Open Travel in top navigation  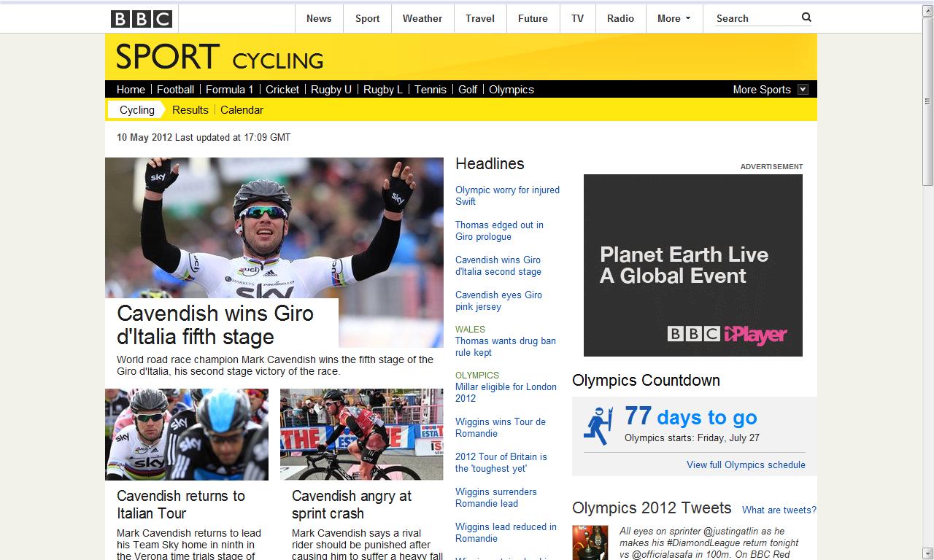coord(480,19)
